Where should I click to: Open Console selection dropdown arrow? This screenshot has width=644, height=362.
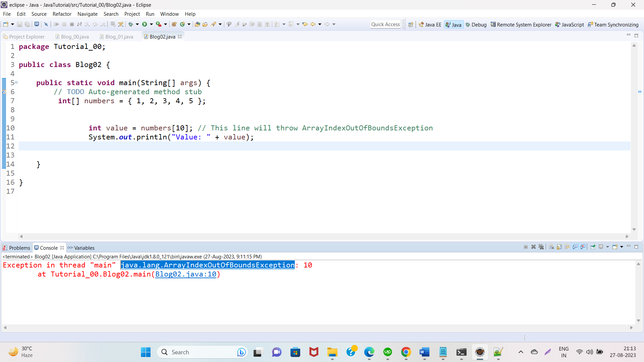pyautogui.click(x=607, y=247)
